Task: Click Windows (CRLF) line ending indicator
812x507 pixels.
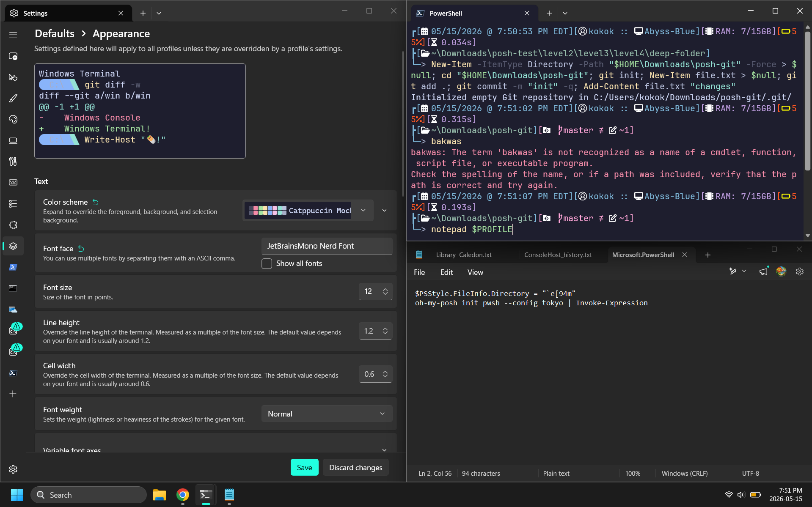Action: tap(684, 474)
